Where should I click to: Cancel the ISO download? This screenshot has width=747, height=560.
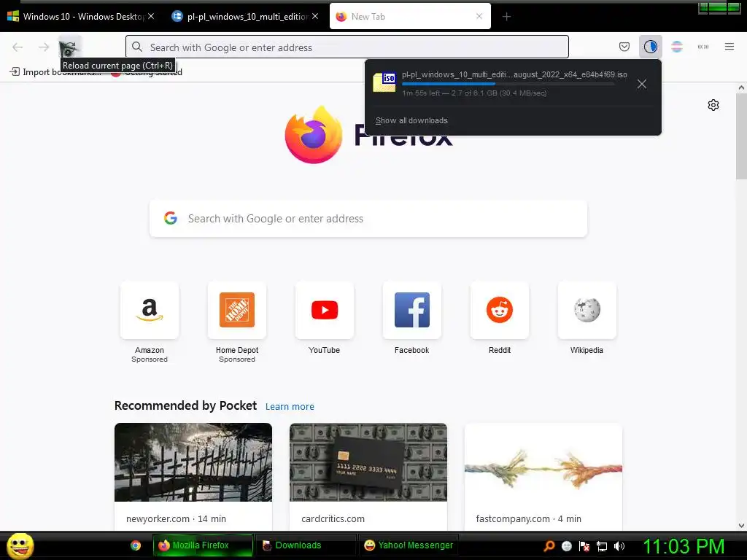click(642, 84)
